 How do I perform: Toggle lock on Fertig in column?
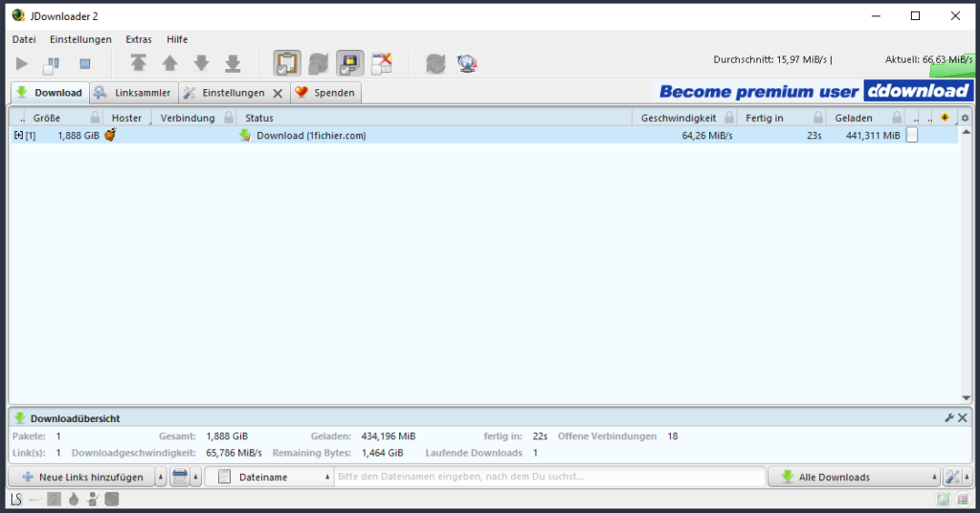coord(818,117)
